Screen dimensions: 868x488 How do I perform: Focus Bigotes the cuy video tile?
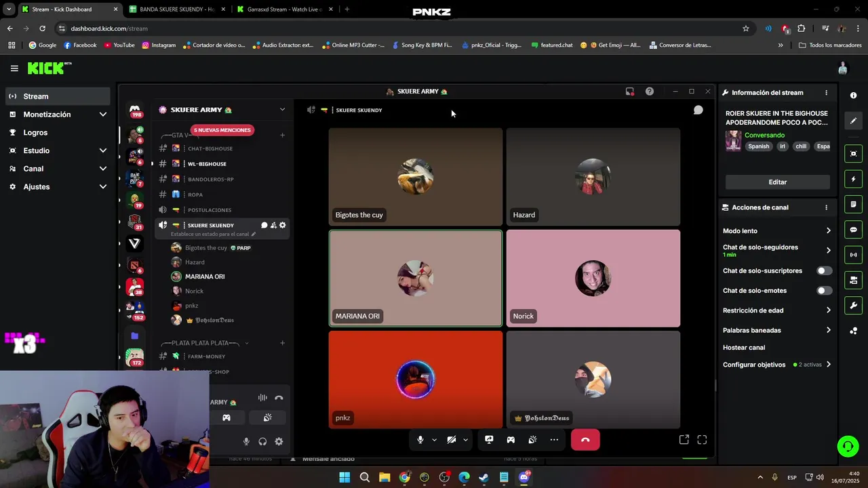[416, 176]
